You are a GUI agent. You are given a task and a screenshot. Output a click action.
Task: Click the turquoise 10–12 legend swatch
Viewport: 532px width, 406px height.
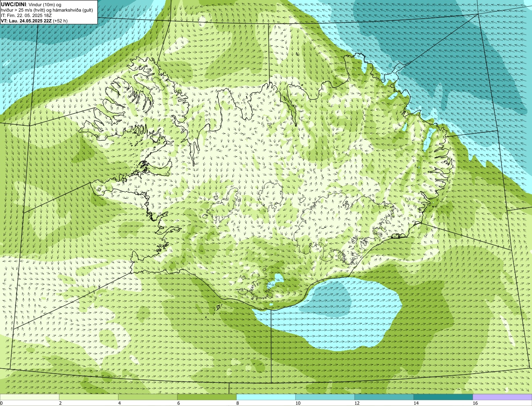click(x=325, y=397)
